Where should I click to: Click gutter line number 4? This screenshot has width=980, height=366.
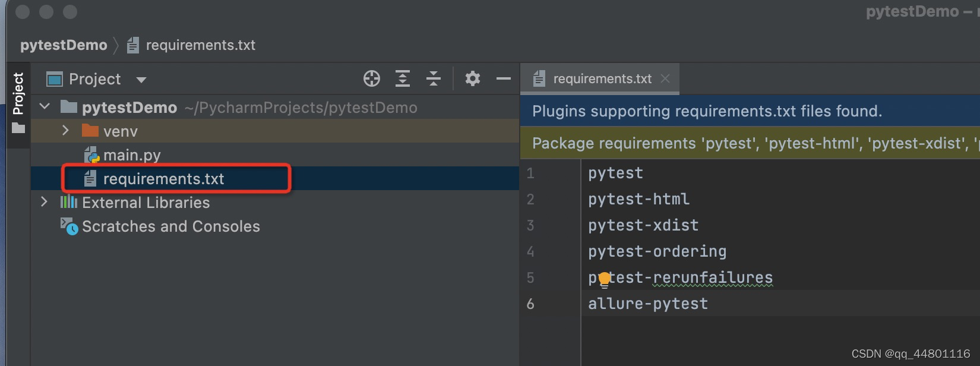pos(530,252)
